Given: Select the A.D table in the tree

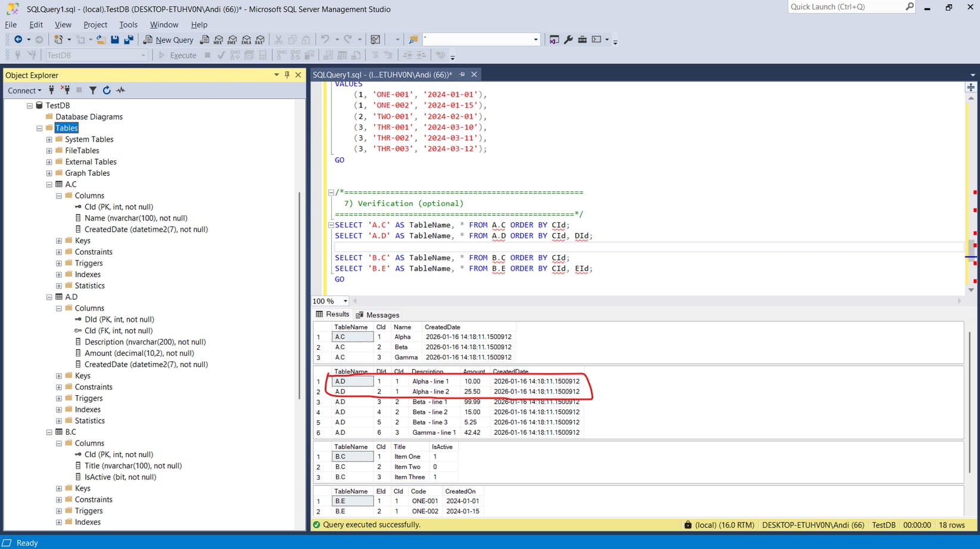Looking at the screenshot, I should tap(71, 297).
